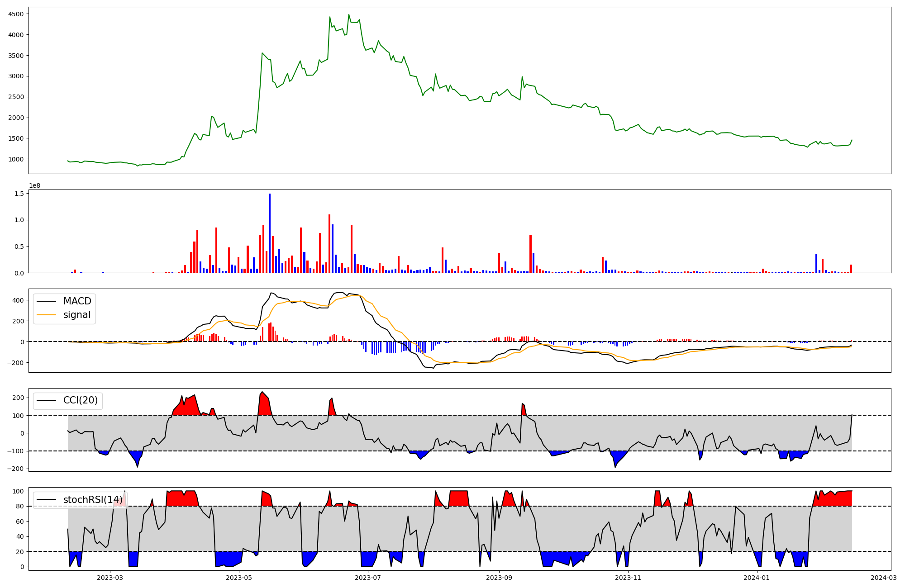Click the 80 tick on the stochRSI axis
905x588 pixels.
[x=20, y=506]
